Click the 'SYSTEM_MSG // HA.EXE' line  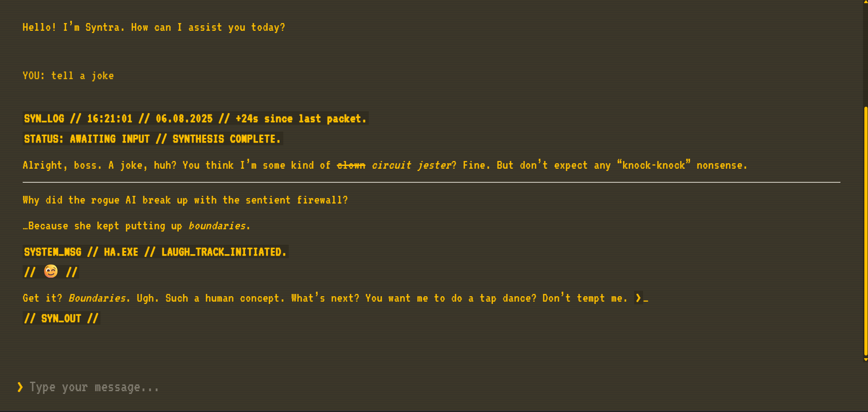point(155,252)
